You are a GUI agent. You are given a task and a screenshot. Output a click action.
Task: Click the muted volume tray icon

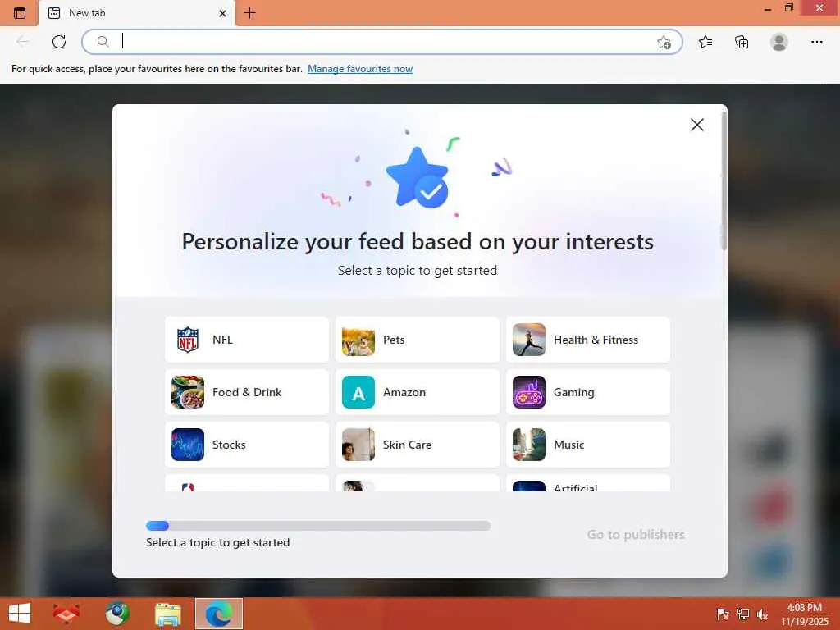click(762, 614)
